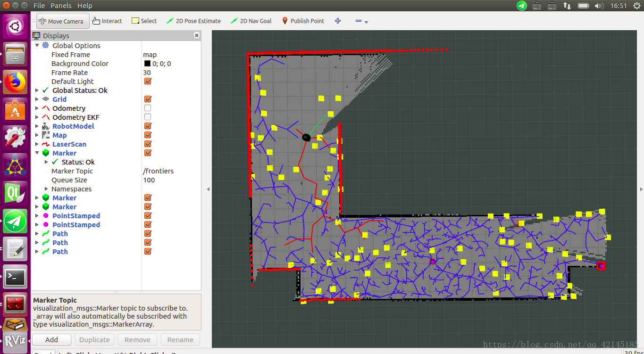Click the Telegram tray indicator icon
Screen dimensions: 644x354
(521, 6)
